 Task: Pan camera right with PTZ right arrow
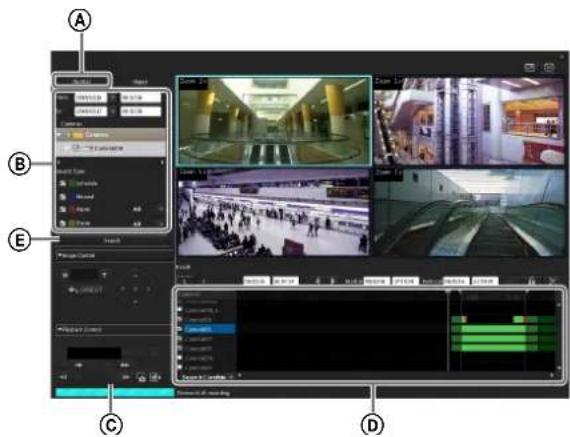(148, 289)
